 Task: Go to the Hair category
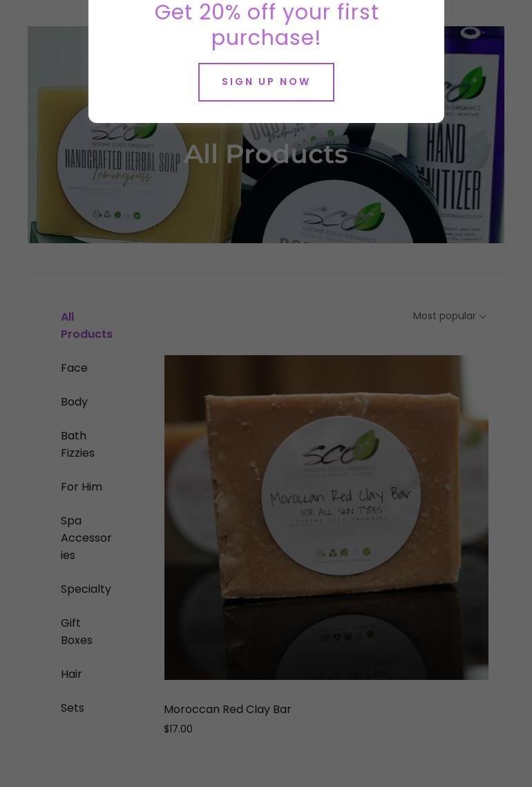(x=70, y=674)
